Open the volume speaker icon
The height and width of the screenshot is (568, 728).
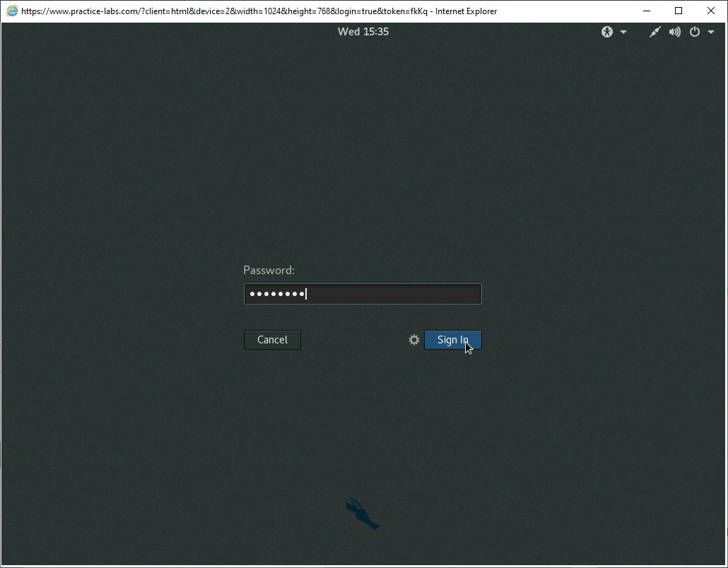point(674,32)
